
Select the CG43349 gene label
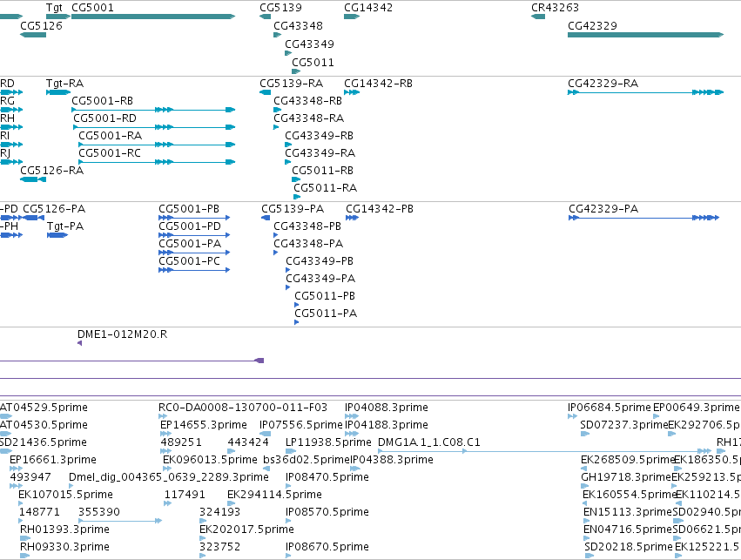click(309, 44)
